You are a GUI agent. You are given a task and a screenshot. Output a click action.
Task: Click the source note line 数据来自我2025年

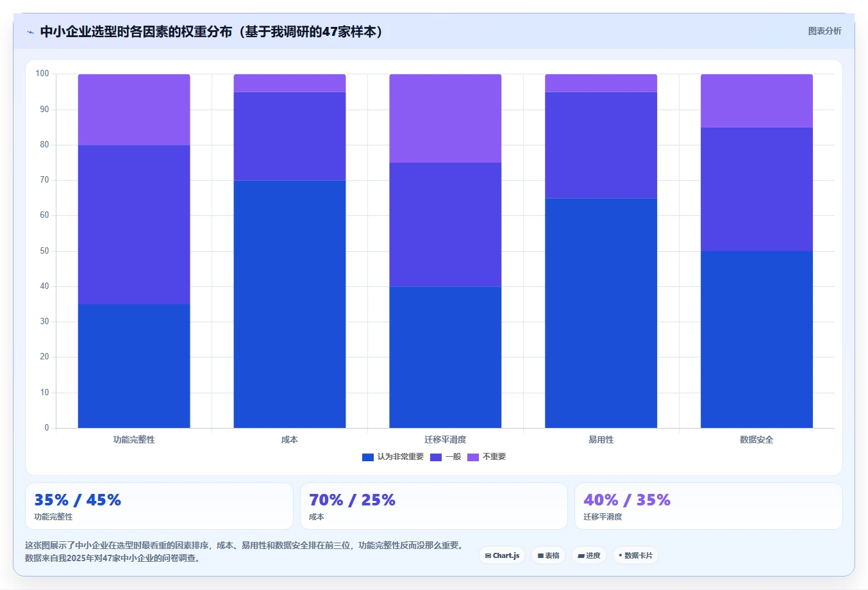pos(114,558)
